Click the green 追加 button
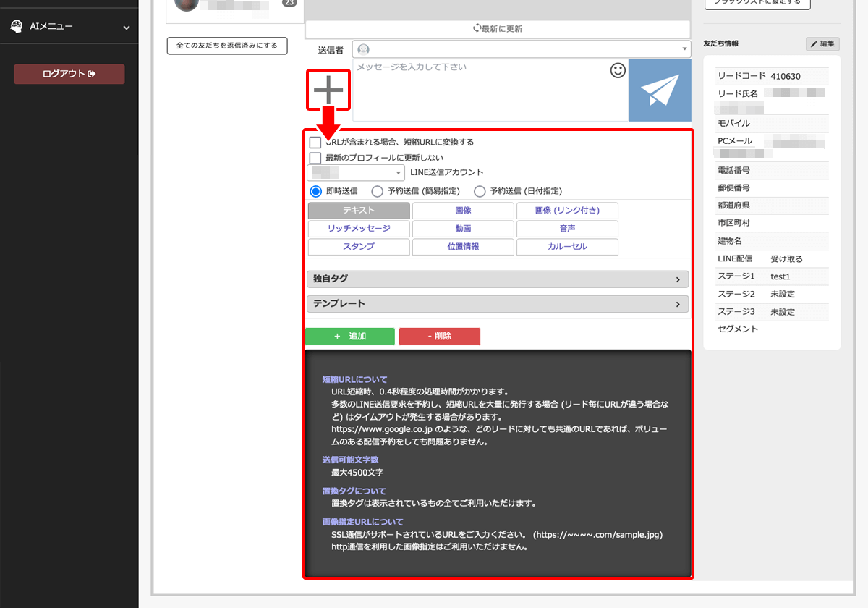 click(x=350, y=337)
